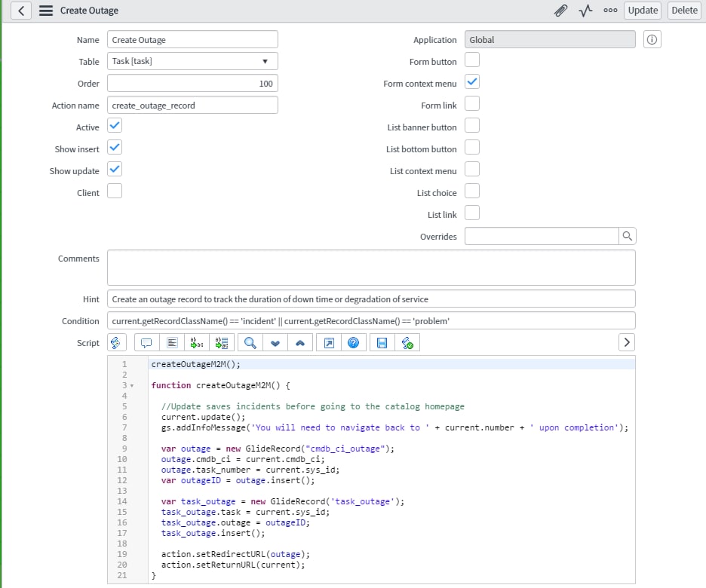
Task: Go back using the header arrow
Action: point(20,11)
